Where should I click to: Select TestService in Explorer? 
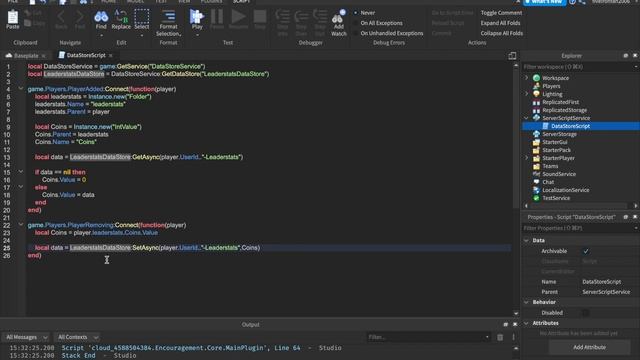click(x=556, y=198)
